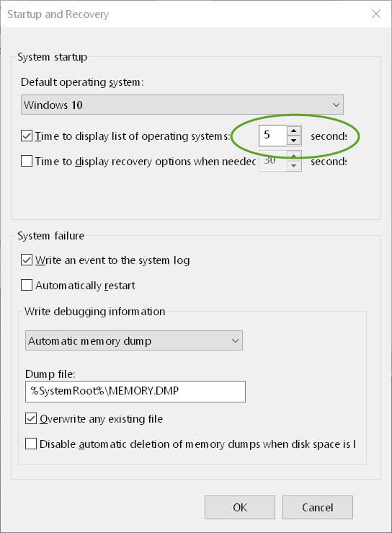Viewport: 392px width, 533px height.
Task: Click the Windows 10 dropdown chevron arrow
Action: point(336,105)
